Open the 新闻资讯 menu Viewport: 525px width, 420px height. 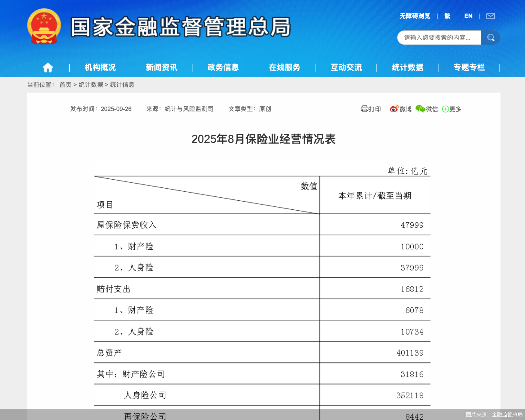tap(161, 67)
